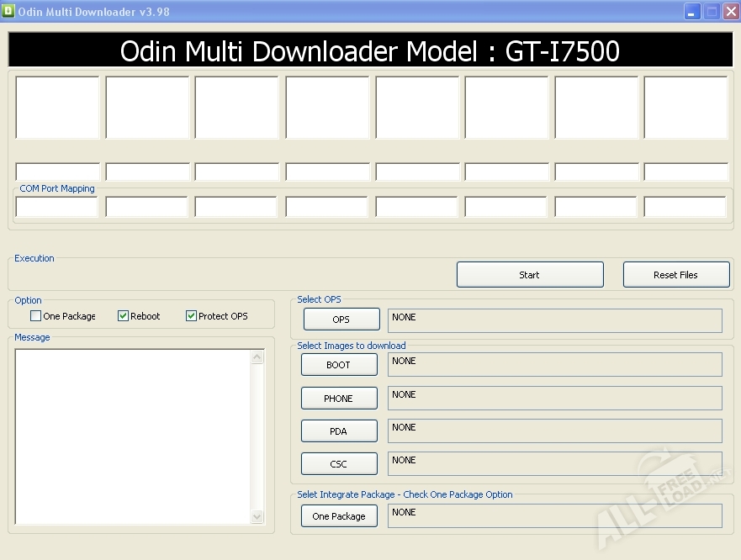Open the OPS file selector
This screenshot has height=560, width=741.
(x=341, y=320)
